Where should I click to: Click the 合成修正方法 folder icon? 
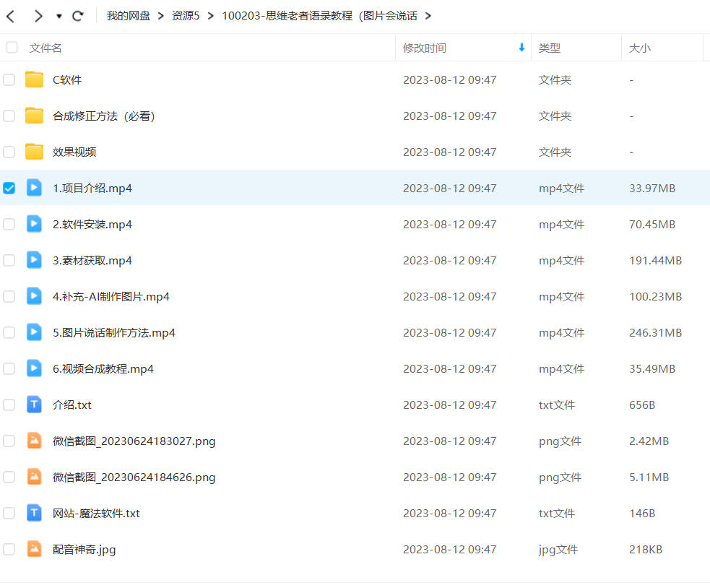(34, 116)
